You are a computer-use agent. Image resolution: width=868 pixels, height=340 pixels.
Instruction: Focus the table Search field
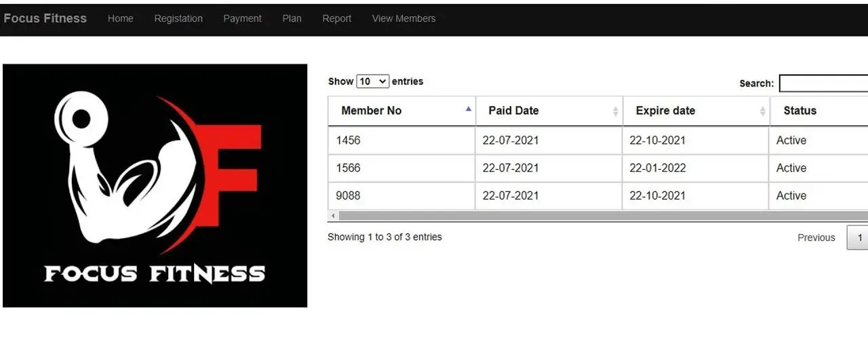coord(823,83)
